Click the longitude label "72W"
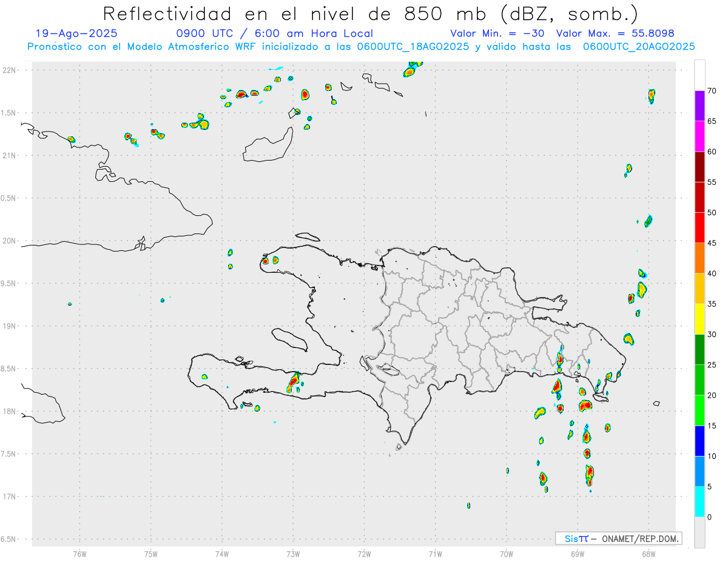The image size is (728, 562). pyautogui.click(x=364, y=554)
